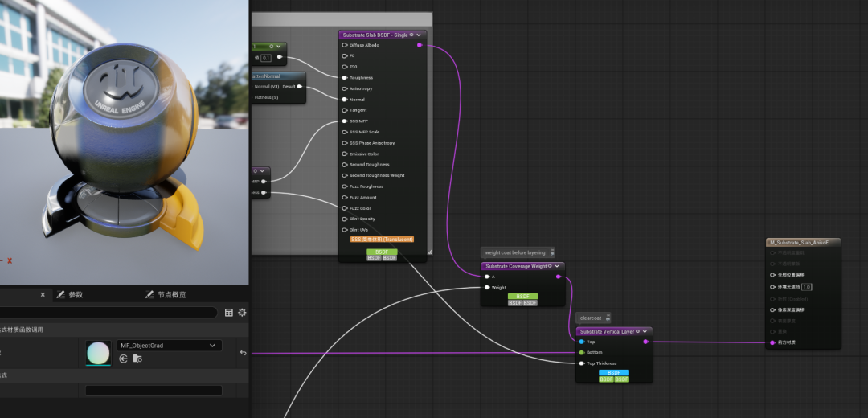
Task: Close the details tab
Action: coord(43,294)
